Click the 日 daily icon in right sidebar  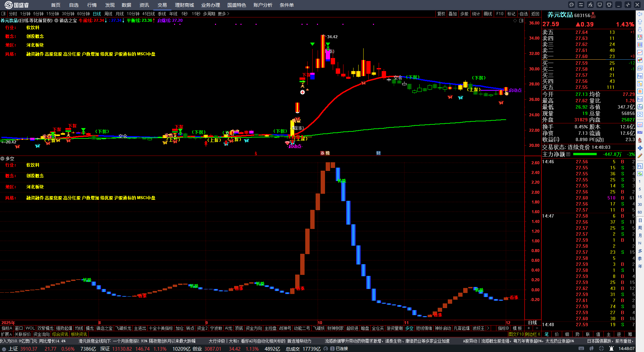point(640,220)
